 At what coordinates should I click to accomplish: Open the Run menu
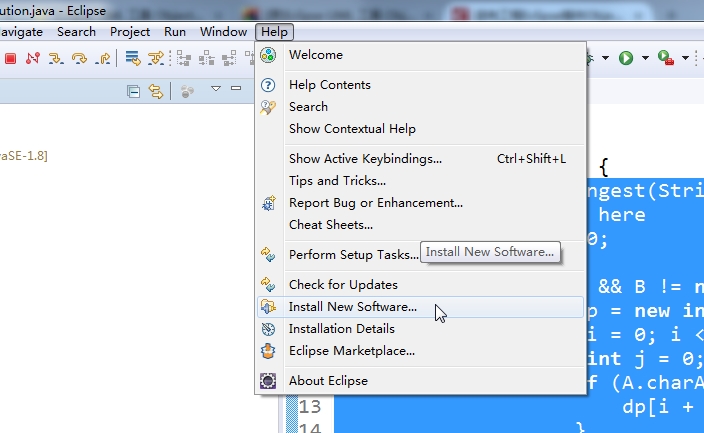175,32
